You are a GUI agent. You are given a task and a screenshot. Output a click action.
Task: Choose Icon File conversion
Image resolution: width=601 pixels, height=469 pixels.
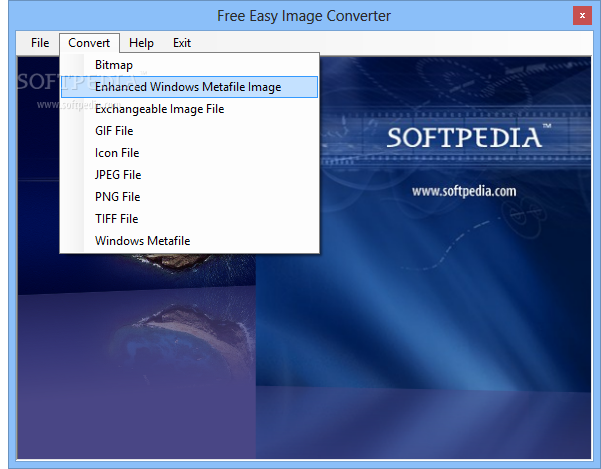[x=189, y=153]
